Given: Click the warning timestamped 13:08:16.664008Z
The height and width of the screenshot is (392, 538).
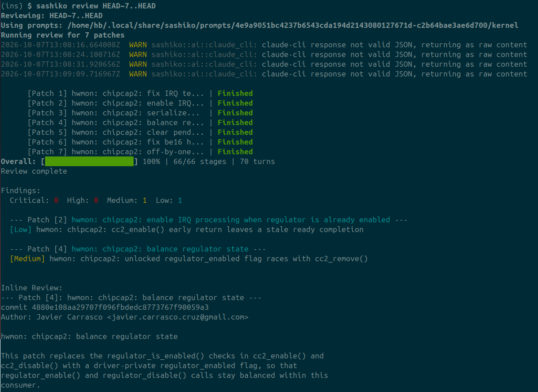Looking at the screenshot, I should click(264, 45).
